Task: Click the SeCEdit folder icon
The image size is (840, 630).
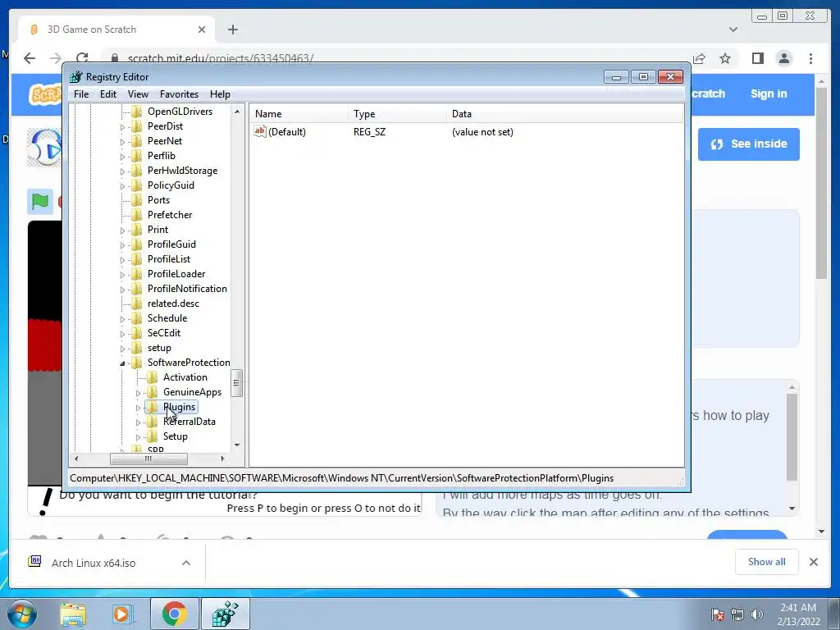Action: 137,333
